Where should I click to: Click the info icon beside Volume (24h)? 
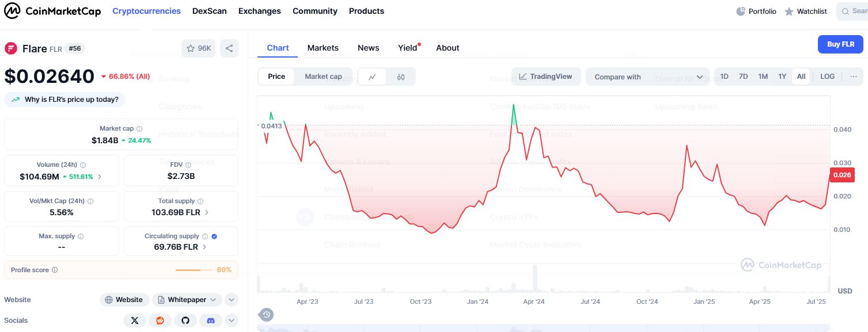click(x=83, y=165)
